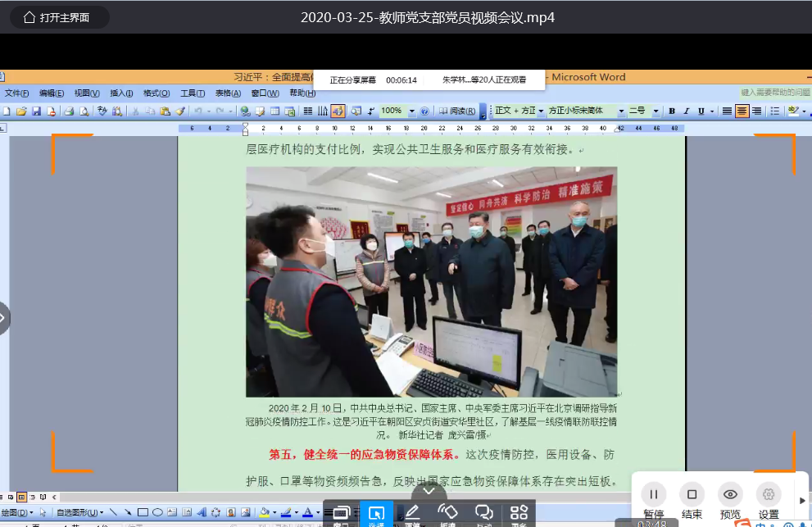Expand the underline style arrow
812x527 pixels.
point(712,111)
